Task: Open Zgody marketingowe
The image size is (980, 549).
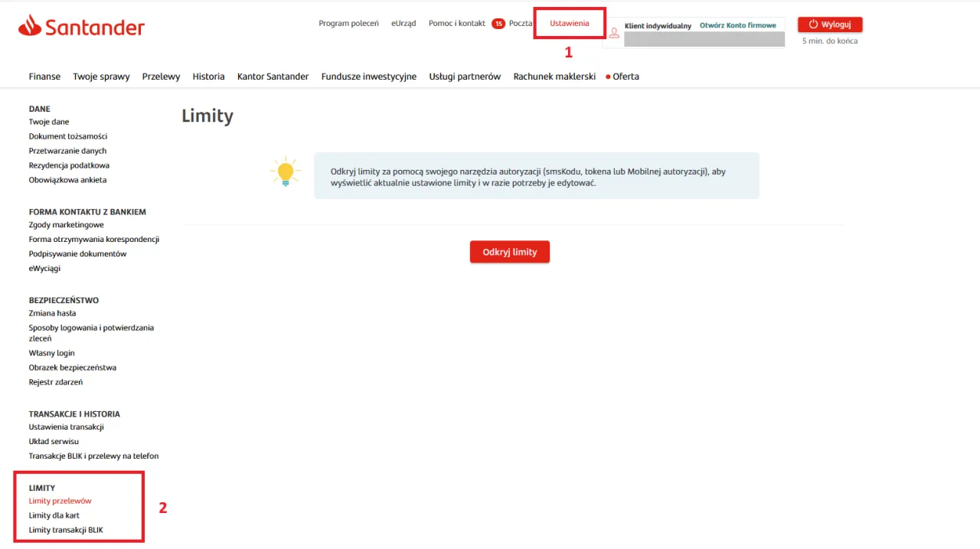Action: pyautogui.click(x=67, y=225)
